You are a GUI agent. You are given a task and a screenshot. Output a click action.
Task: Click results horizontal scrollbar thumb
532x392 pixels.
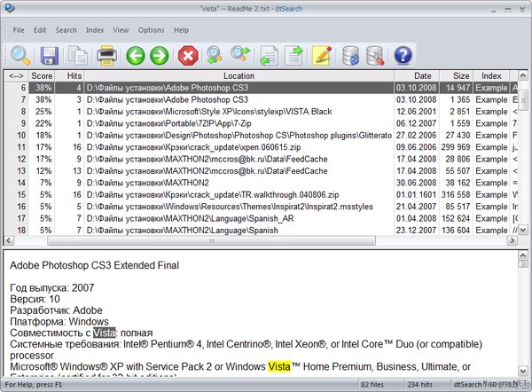[211, 240]
